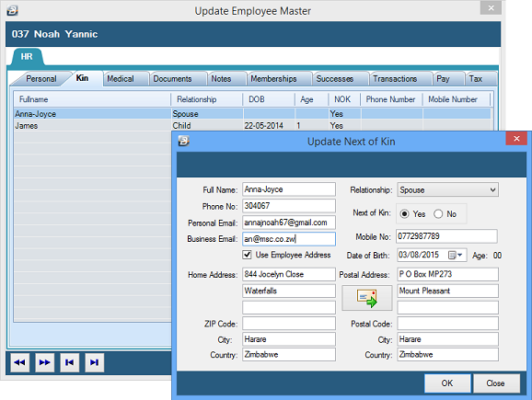Select the Anna-Joyce row in kin list

tap(252, 113)
